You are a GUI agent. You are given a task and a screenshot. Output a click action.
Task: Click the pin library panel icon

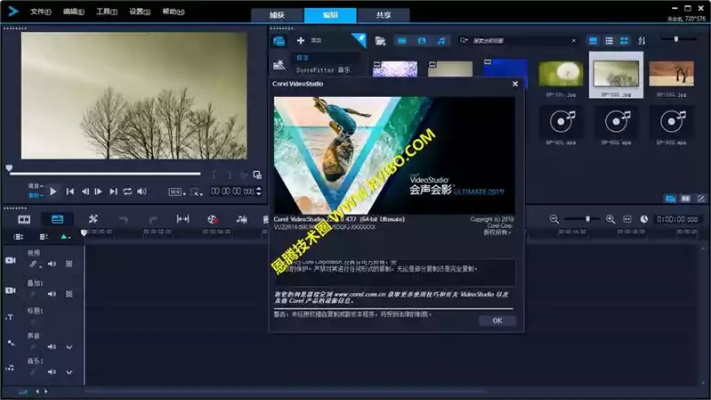359,40
